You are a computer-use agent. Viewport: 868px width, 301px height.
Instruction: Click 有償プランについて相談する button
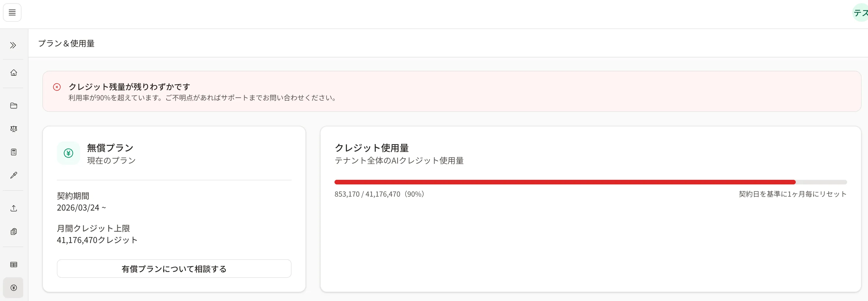174,269
